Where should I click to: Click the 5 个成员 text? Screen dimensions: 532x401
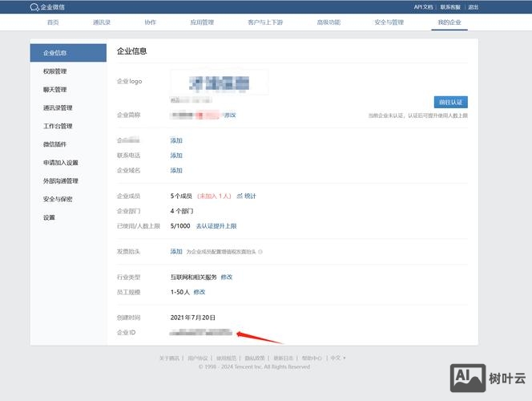click(181, 196)
